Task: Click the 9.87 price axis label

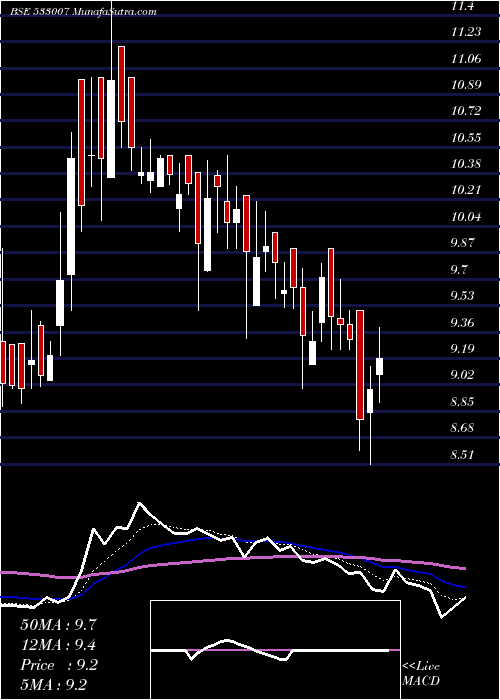Action: coord(464,243)
